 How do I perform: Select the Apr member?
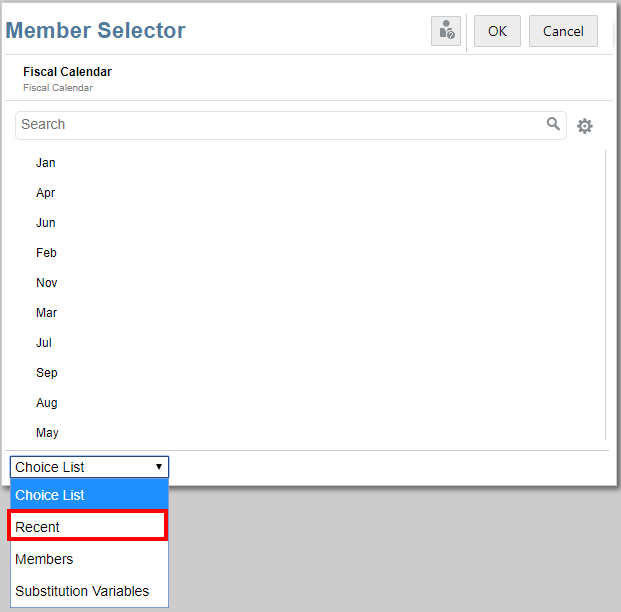[46, 193]
